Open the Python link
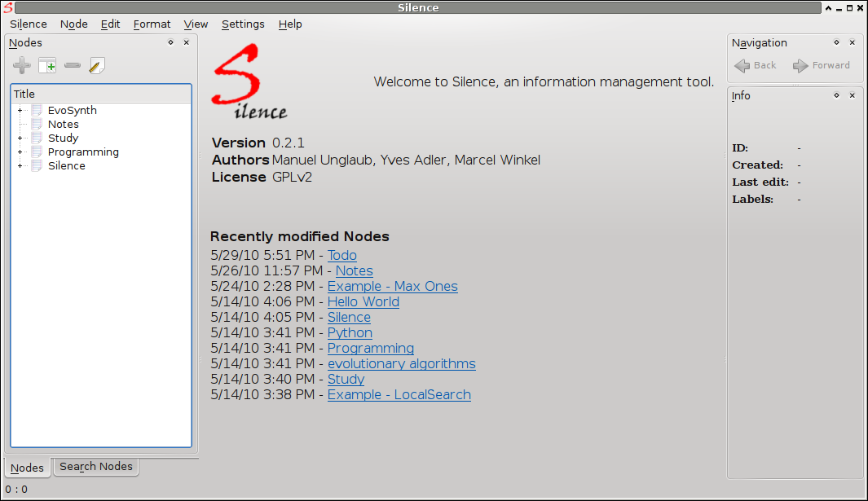The image size is (868, 501). [x=350, y=332]
